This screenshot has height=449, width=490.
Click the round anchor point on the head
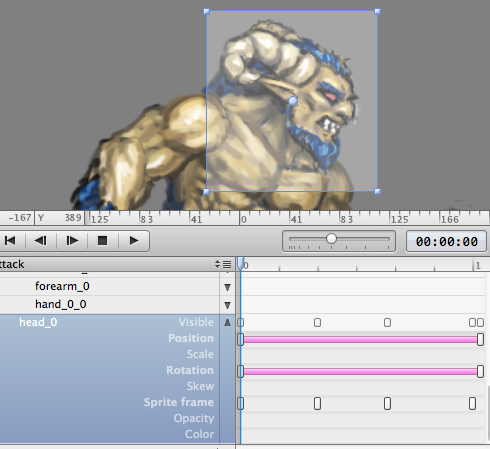292,101
